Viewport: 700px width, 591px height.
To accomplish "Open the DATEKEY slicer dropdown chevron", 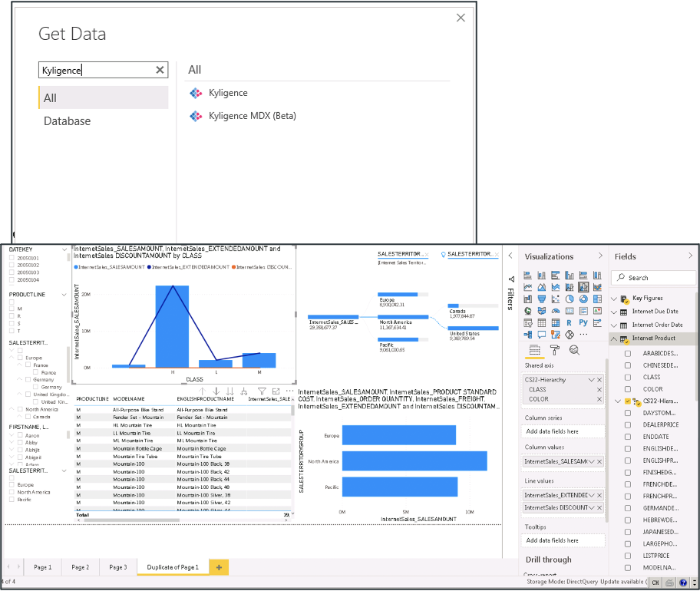I will [64, 249].
